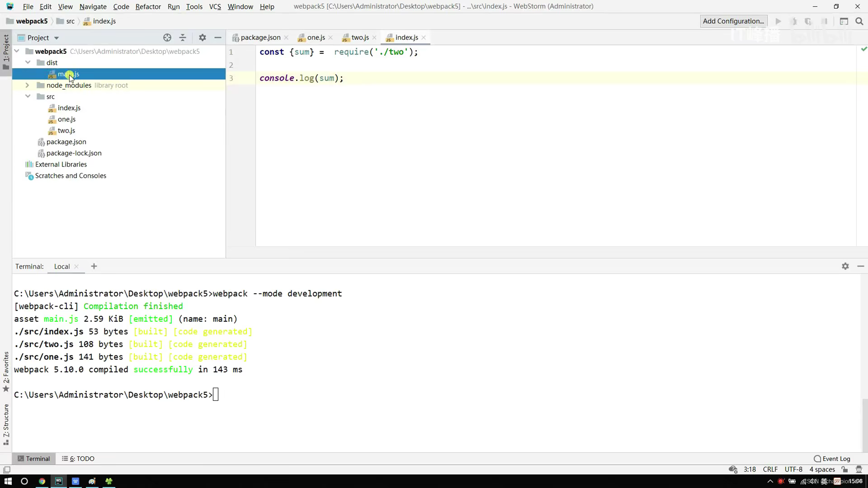The image size is (868, 488).
Task: Click the inspector face icon in status bar
Action: (x=859, y=470)
